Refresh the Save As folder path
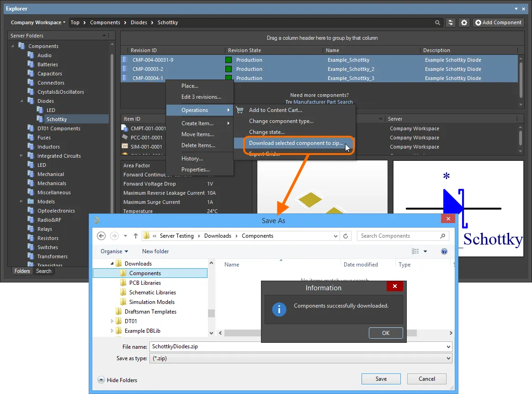 [x=346, y=236]
